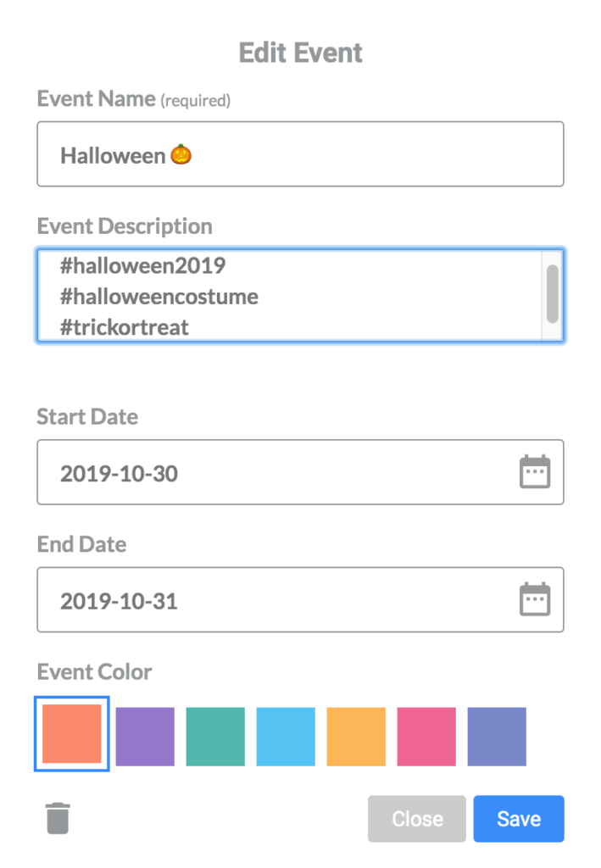Open the Start Date calendar picker
This screenshot has width=601, height=868.
tap(536, 472)
